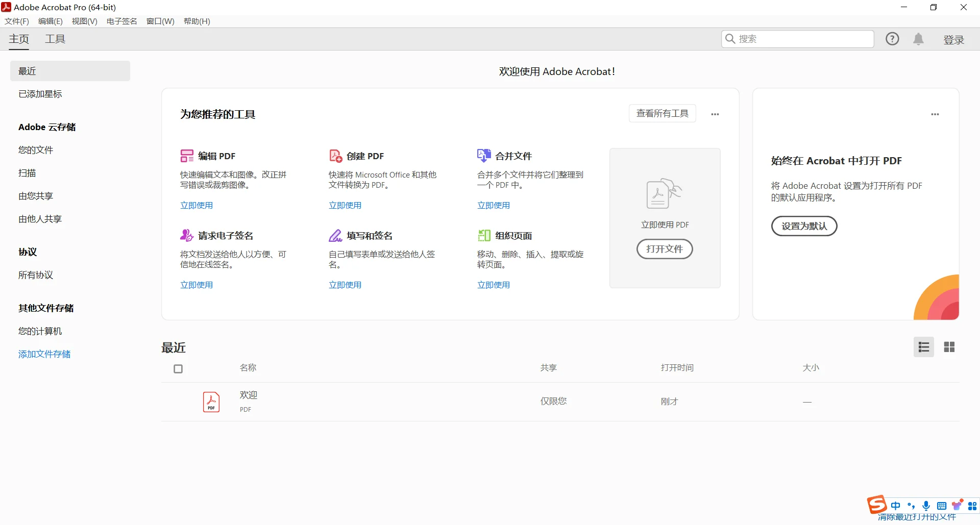980x525 pixels.
Task: Switch recent files to list view
Action: [924, 347]
